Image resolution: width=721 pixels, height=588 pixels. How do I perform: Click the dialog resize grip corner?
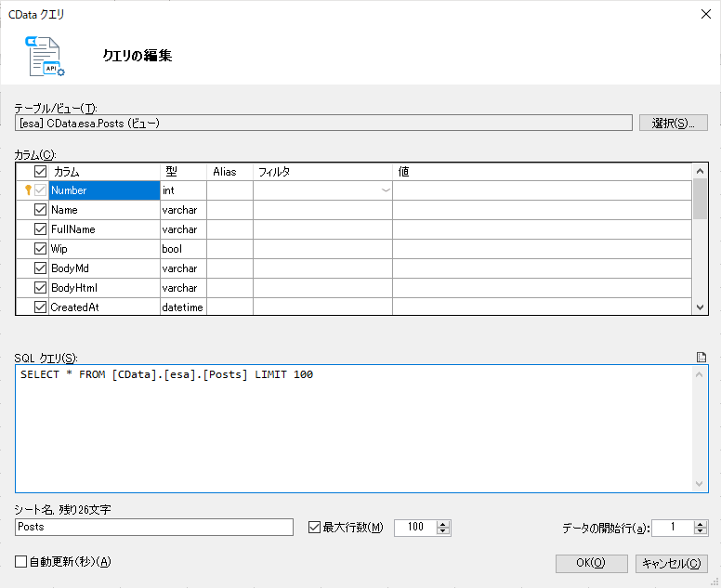(x=715, y=582)
